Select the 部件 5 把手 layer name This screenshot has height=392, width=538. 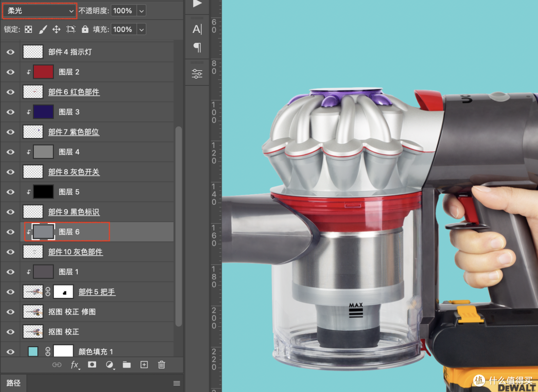[x=97, y=292]
